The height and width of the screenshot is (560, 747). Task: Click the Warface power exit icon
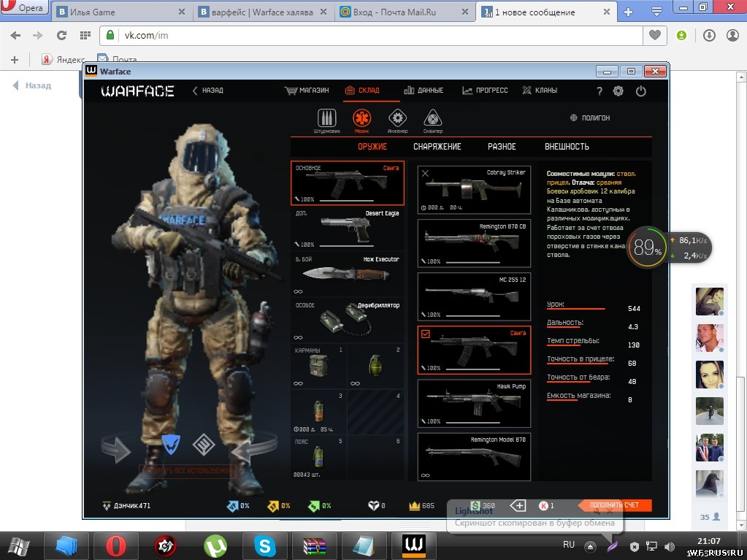[641, 91]
